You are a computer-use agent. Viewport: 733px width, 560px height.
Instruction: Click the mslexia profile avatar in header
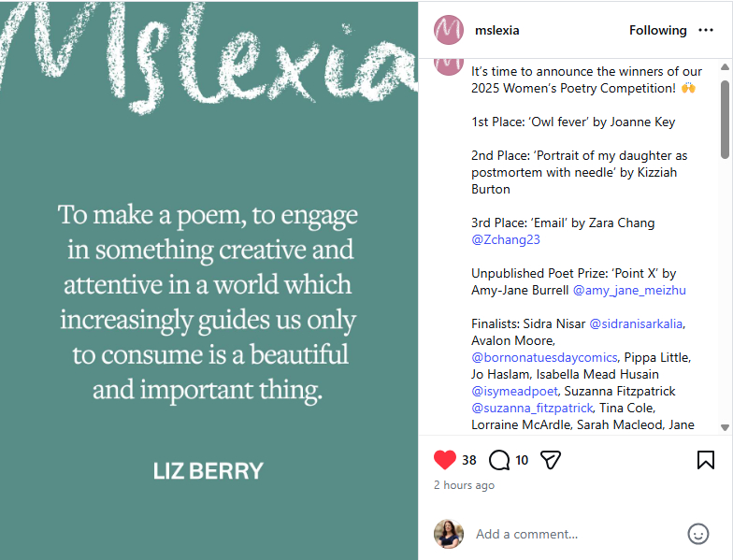click(449, 30)
